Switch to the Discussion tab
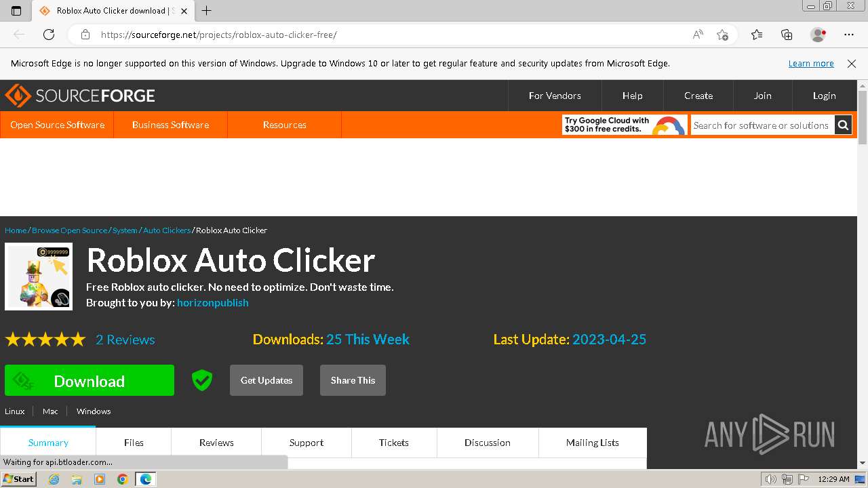 (488, 443)
